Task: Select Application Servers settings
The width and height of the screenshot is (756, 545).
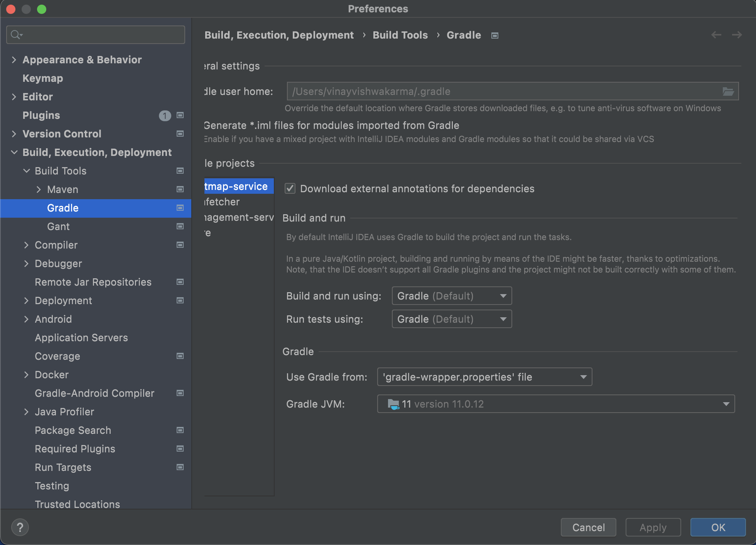Action: tap(81, 337)
